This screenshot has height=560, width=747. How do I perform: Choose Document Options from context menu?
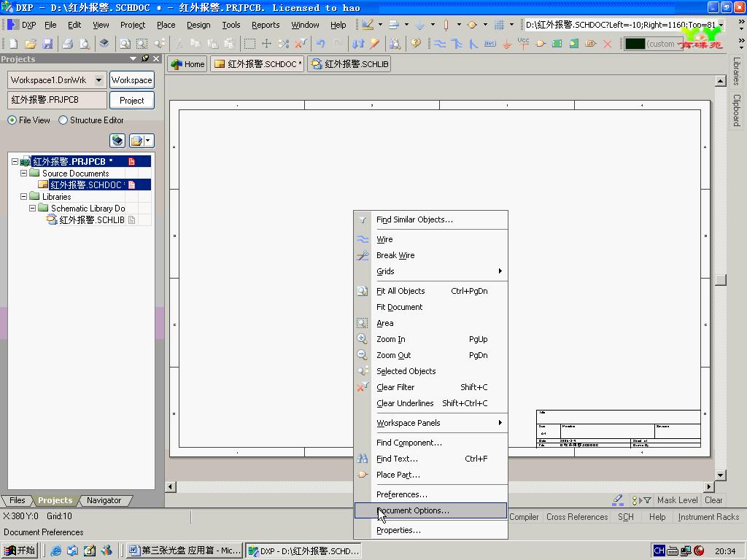(x=430, y=510)
